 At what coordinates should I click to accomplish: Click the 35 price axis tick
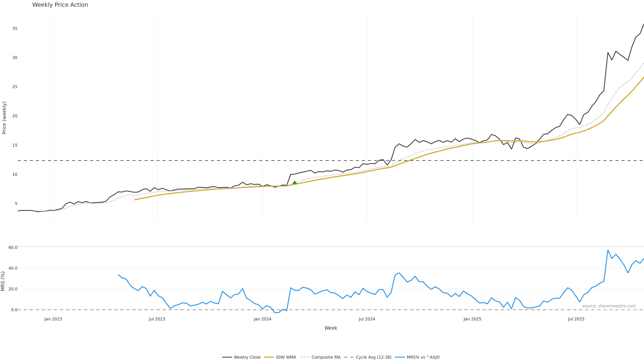tap(15, 28)
